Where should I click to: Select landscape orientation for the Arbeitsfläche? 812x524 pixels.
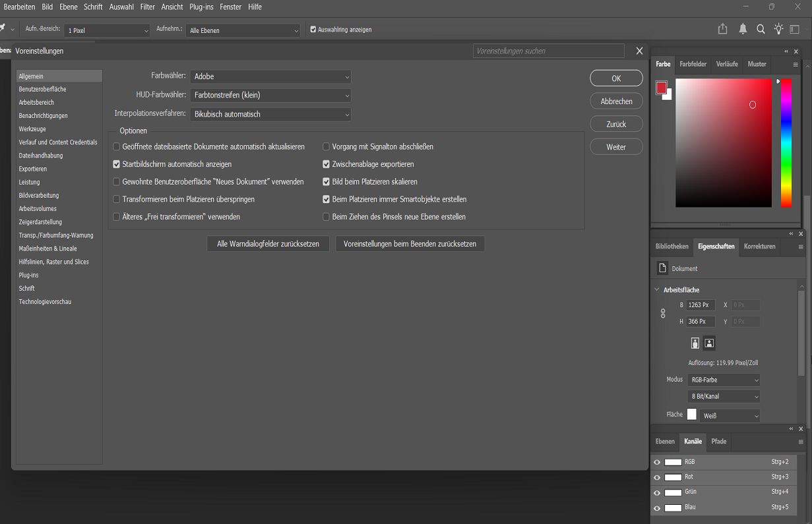709,343
